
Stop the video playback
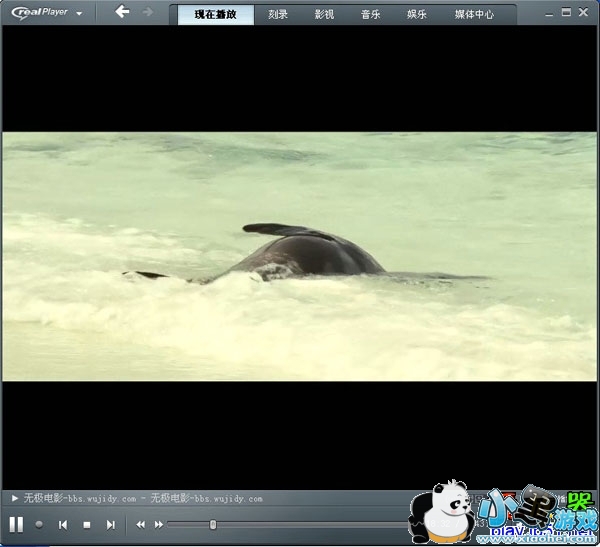pos(87,524)
